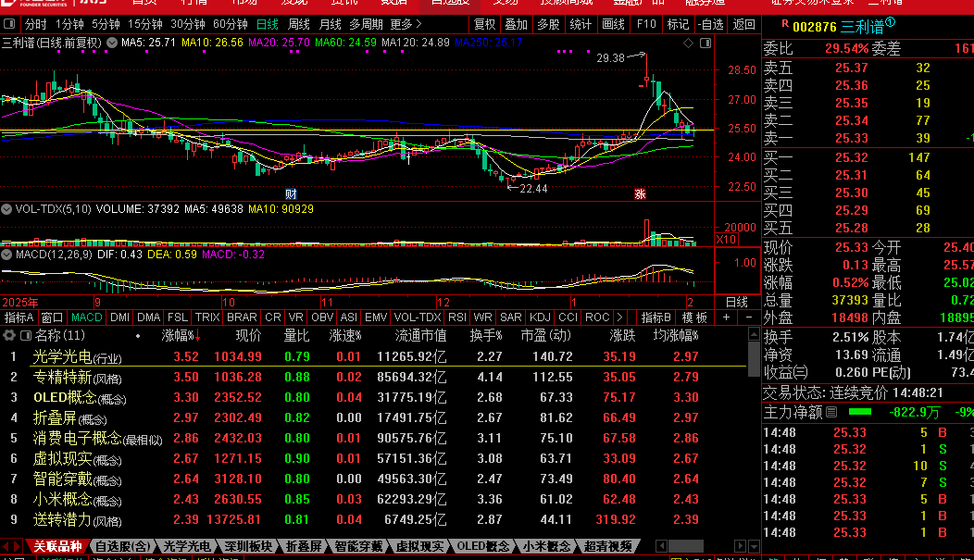The width and height of the screenshot is (974, 560).
Task: Select the 多周期 multi-period view
Action: (x=366, y=24)
